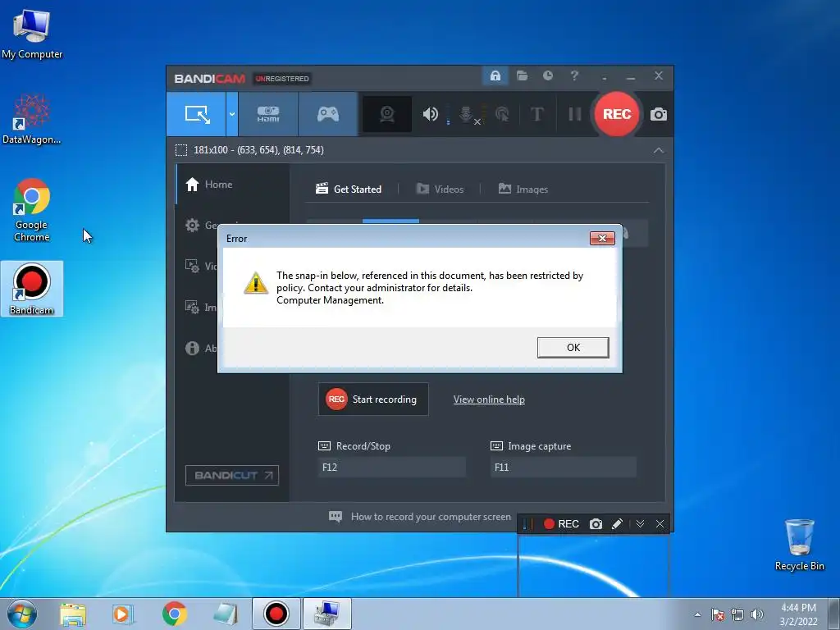Click the BANDICUT button

pos(232,475)
